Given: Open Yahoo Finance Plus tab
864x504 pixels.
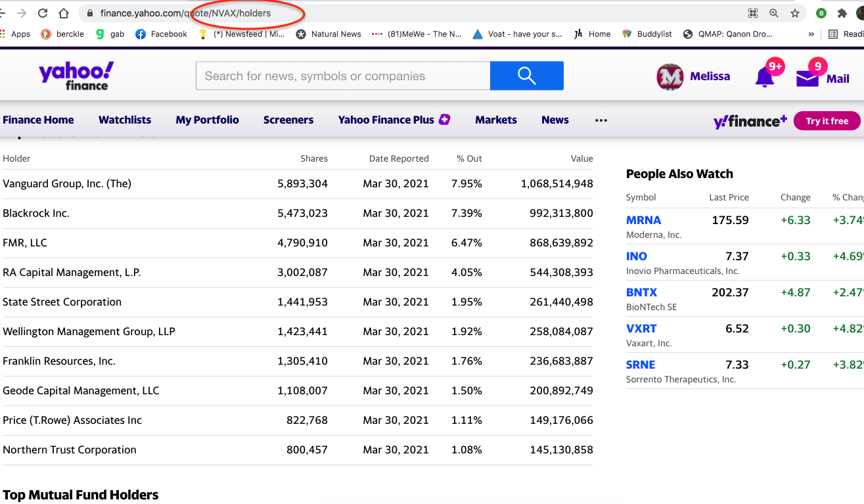Looking at the screenshot, I should click(394, 120).
